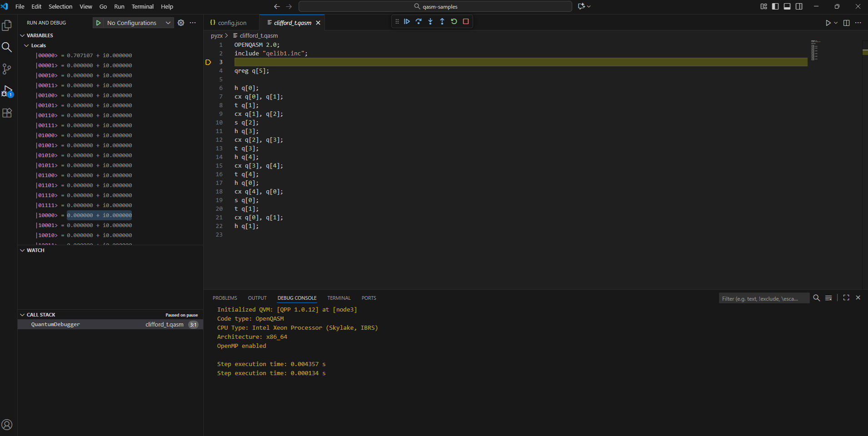Collapse the Locals variable scope
Screen dimensions: 868x436
pyautogui.click(x=26, y=45)
